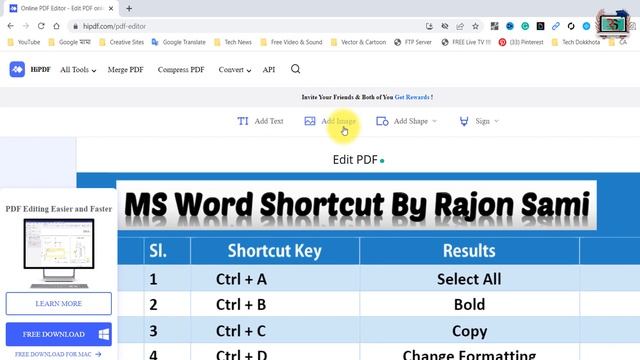640x360 pixels.
Task: Click the black document extension icon
Action: pos(540,26)
